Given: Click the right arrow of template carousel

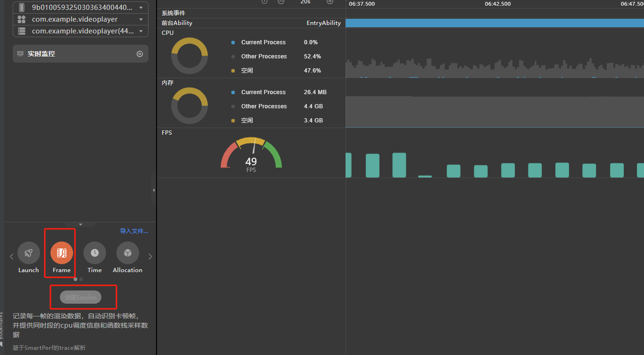Looking at the screenshot, I should coord(150,257).
